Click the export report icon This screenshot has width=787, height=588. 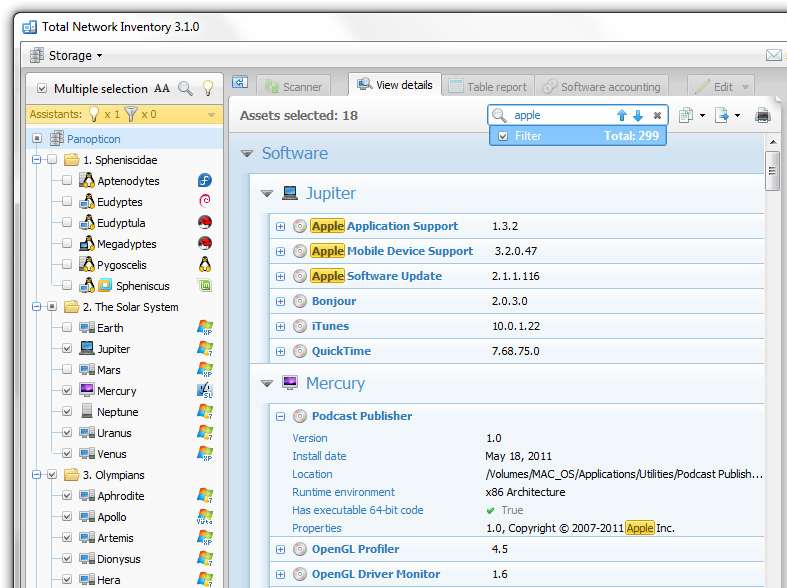(722, 115)
